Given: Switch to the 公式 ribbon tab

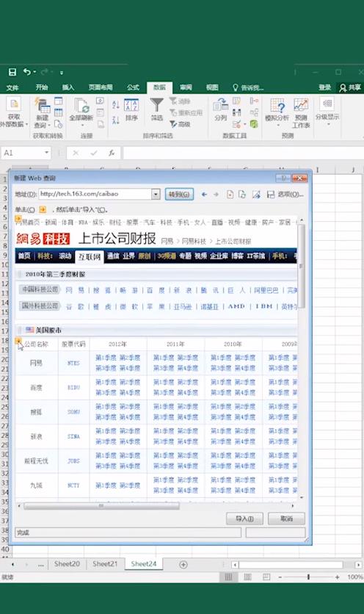Looking at the screenshot, I should (133, 87).
